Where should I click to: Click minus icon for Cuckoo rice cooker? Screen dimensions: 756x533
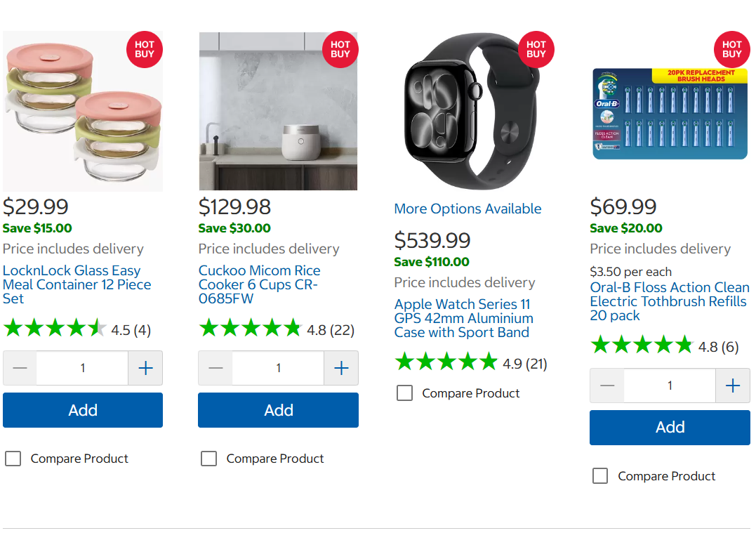point(215,368)
